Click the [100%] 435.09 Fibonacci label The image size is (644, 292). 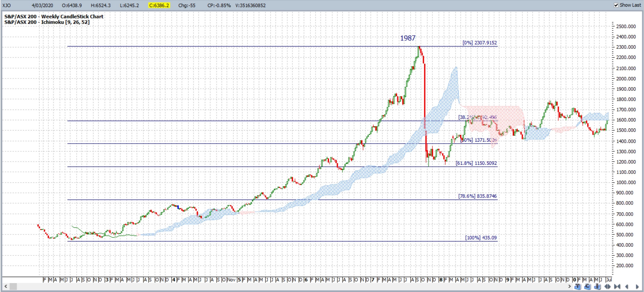pyautogui.click(x=481, y=238)
